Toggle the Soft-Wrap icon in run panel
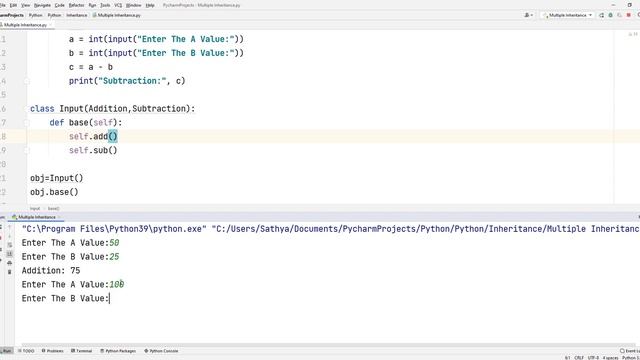 click(9, 245)
